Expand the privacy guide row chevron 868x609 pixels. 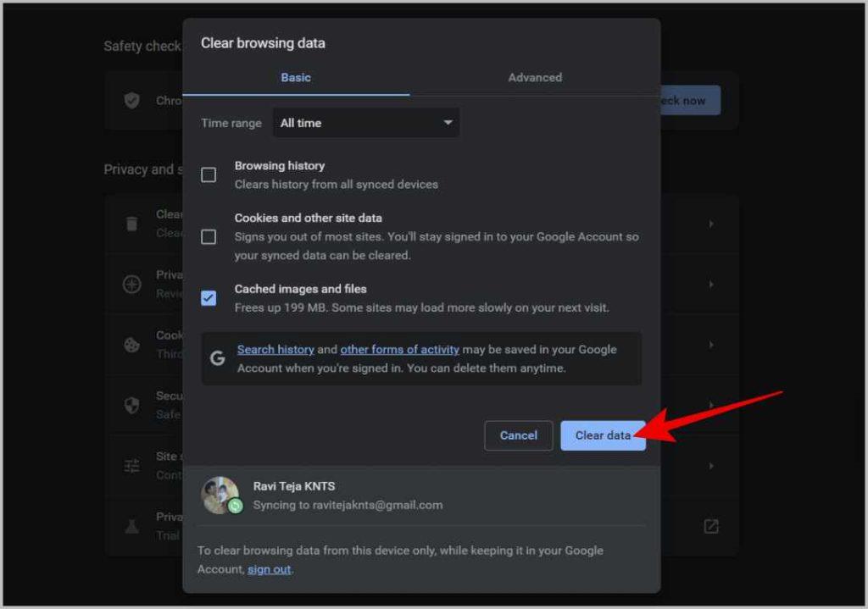click(x=711, y=285)
